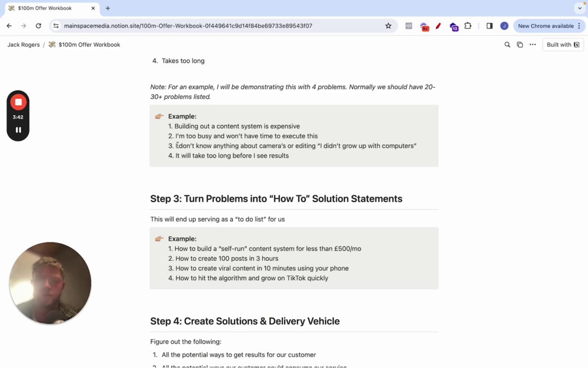Reload the page
The height and width of the screenshot is (368, 588).
coord(38,26)
